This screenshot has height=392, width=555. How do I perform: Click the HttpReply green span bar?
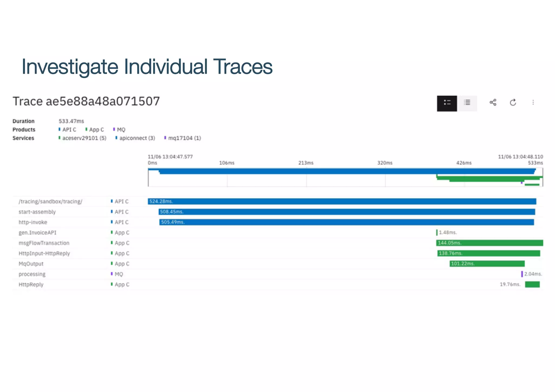(x=532, y=284)
